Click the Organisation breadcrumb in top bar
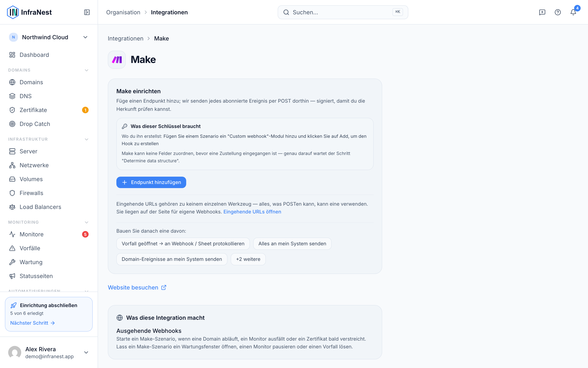Viewport: 588px width, 368px height. [123, 12]
